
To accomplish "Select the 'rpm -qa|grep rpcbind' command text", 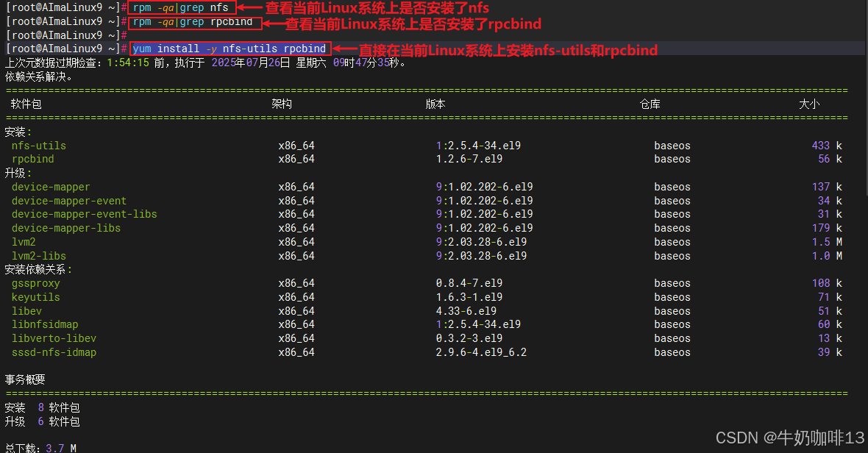I will coord(193,21).
